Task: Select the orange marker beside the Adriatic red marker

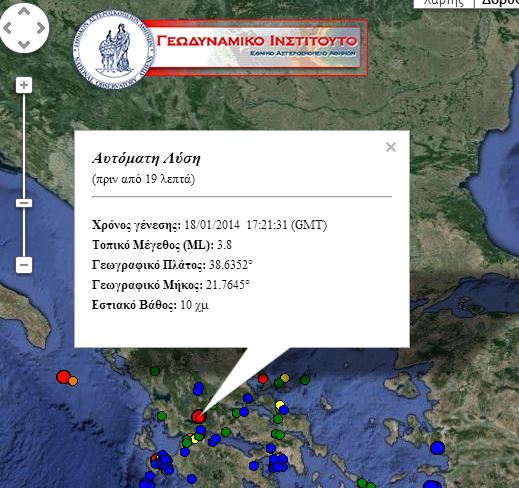Action: point(73,381)
